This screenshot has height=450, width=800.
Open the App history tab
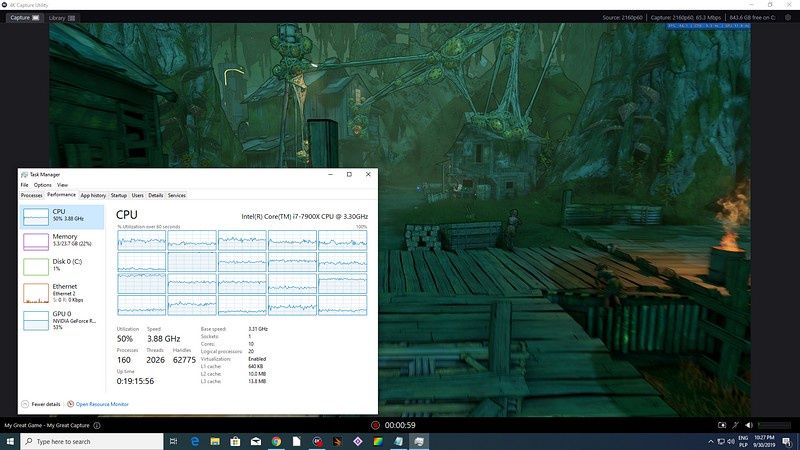pyautogui.click(x=93, y=195)
